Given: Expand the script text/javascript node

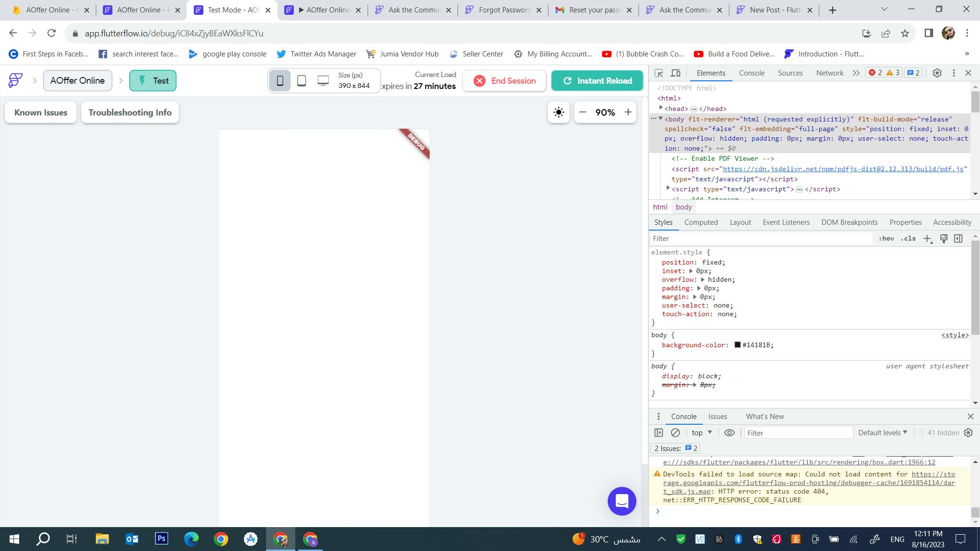Looking at the screenshot, I should 668,188.
